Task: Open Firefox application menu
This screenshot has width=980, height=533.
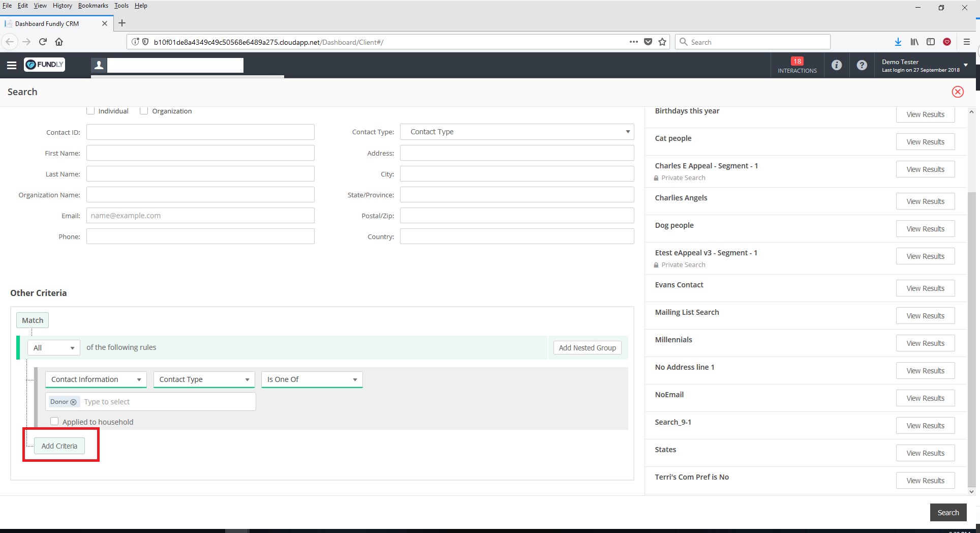Action: click(967, 42)
